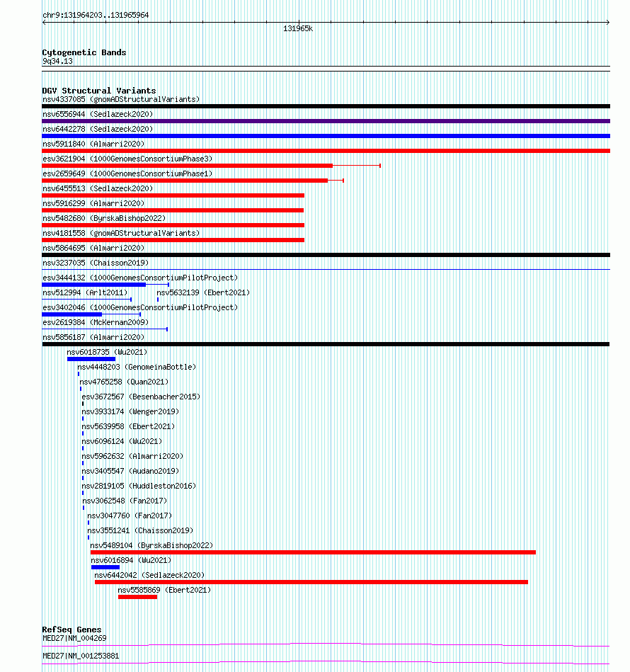Select the nsv6442278 (Sedlazeck2020) label
Viewport: 630px width, 672px height.
[x=98, y=129]
